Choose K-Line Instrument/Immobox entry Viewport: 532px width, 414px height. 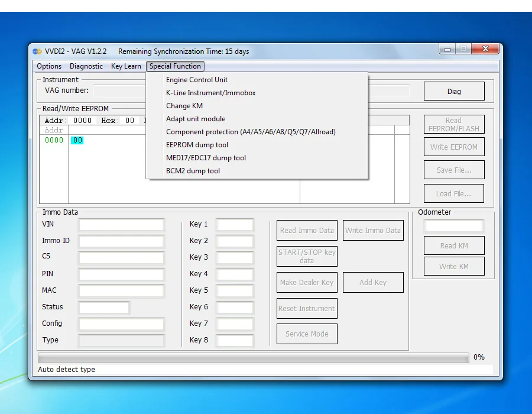(x=257, y=93)
